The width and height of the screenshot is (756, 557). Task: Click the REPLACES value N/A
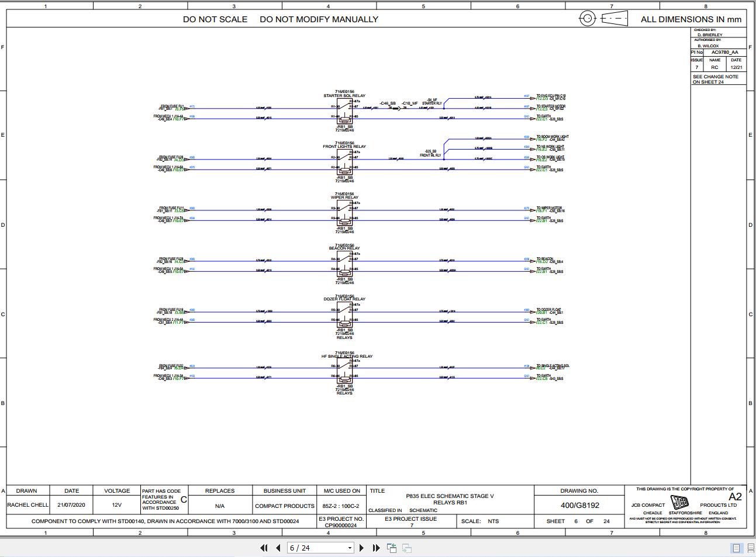(220, 506)
